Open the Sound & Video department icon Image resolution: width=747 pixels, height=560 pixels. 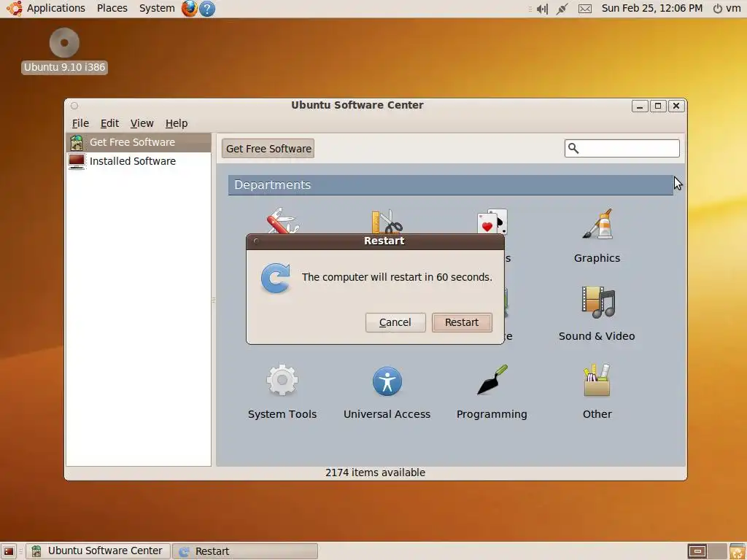pyautogui.click(x=598, y=302)
